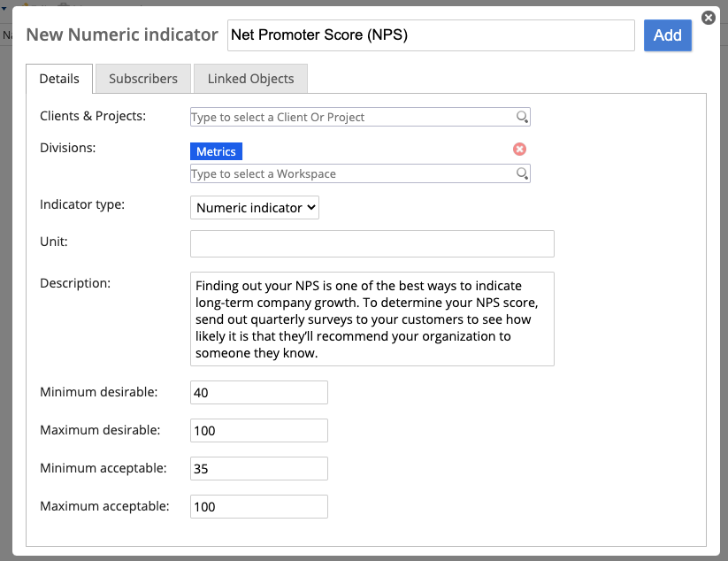Click the Type to select a Client field
Viewport: 728px width, 561px height.
click(360, 117)
